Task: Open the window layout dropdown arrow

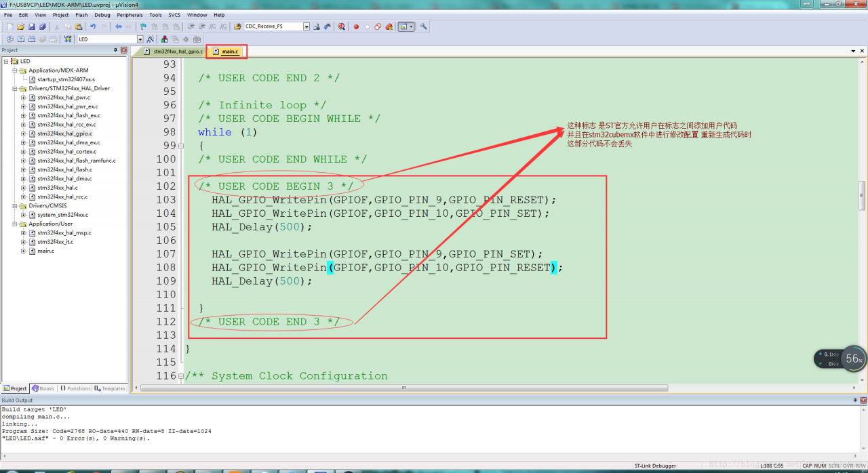Action: (412, 26)
